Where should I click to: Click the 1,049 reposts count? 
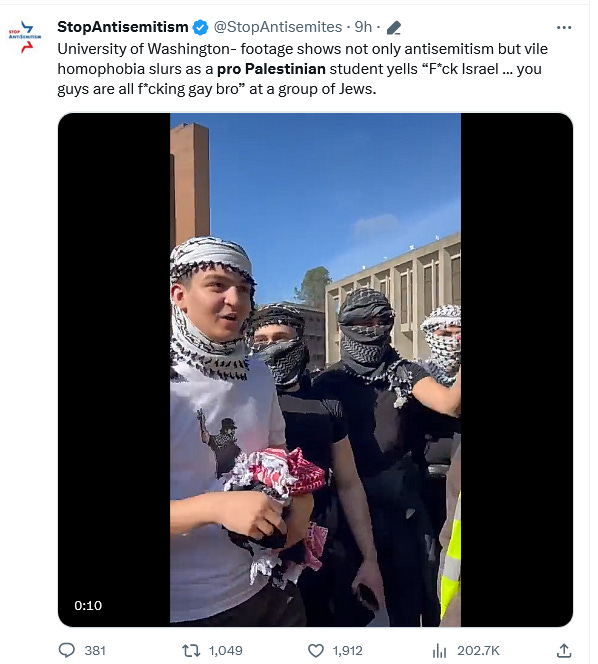tap(226, 650)
